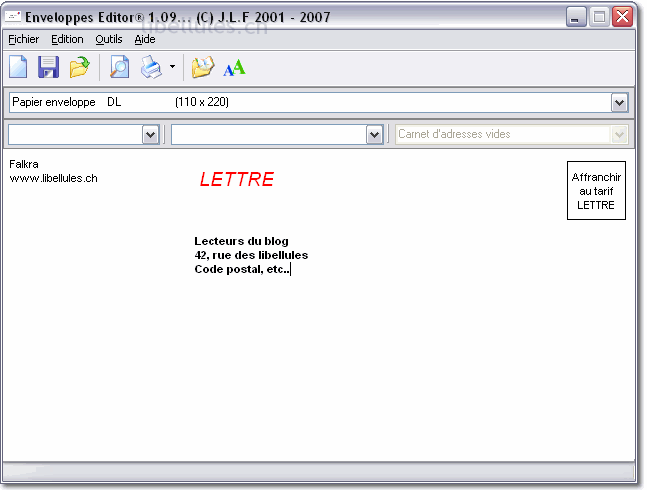Expand the Papier enveloppe DL dropdown arrow
Image resolution: width=647 pixels, height=490 pixels.
click(x=619, y=103)
